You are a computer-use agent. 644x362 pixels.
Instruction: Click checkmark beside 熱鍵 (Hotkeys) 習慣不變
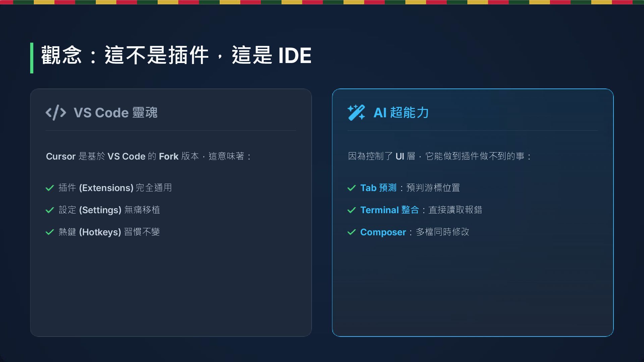(50, 232)
